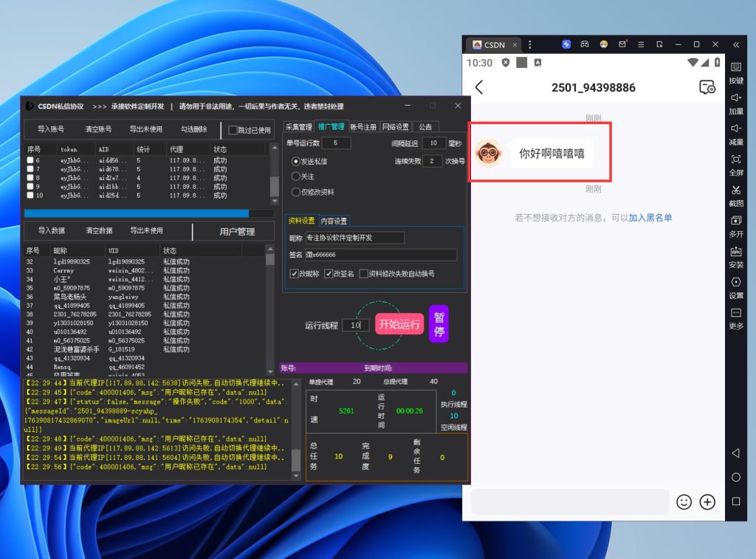Click the 截图 scissors icon in emulator sidebar
The image size is (756, 559).
735,191
